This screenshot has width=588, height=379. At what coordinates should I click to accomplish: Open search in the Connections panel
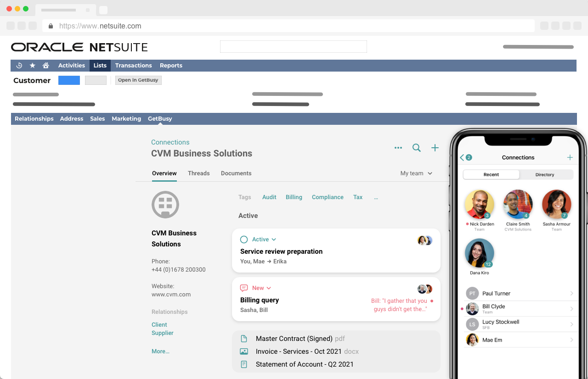416,148
